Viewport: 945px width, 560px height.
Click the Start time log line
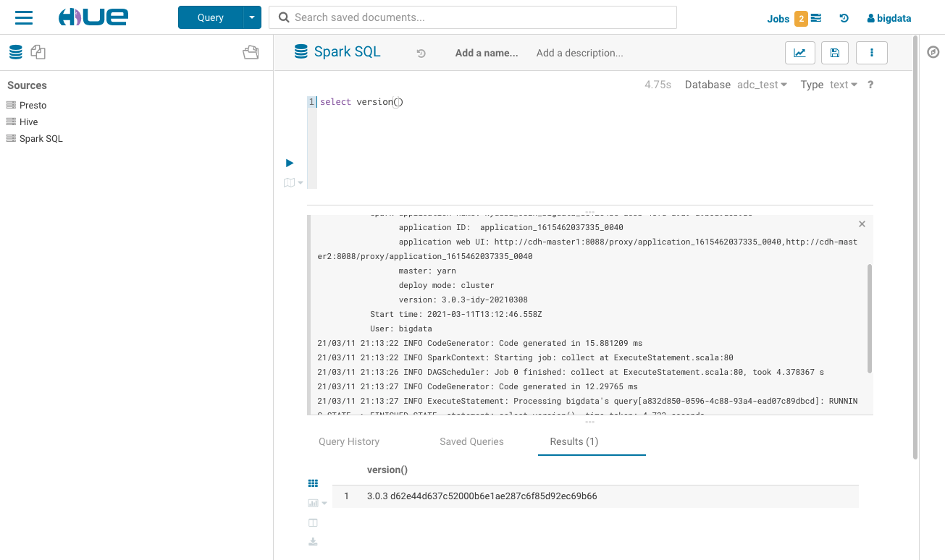456,314
